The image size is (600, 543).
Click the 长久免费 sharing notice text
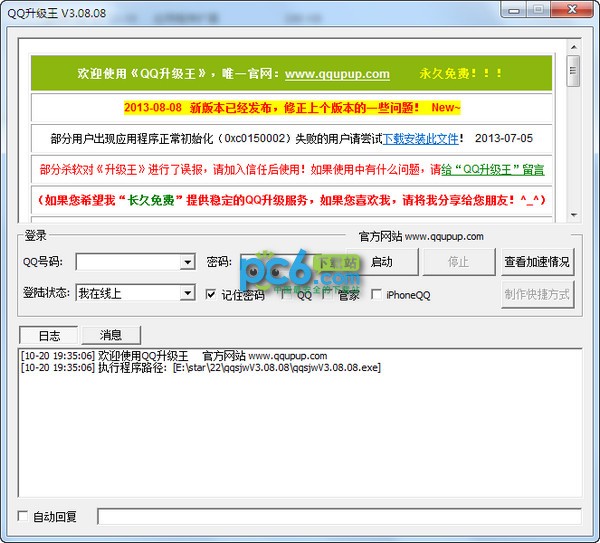point(292,200)
